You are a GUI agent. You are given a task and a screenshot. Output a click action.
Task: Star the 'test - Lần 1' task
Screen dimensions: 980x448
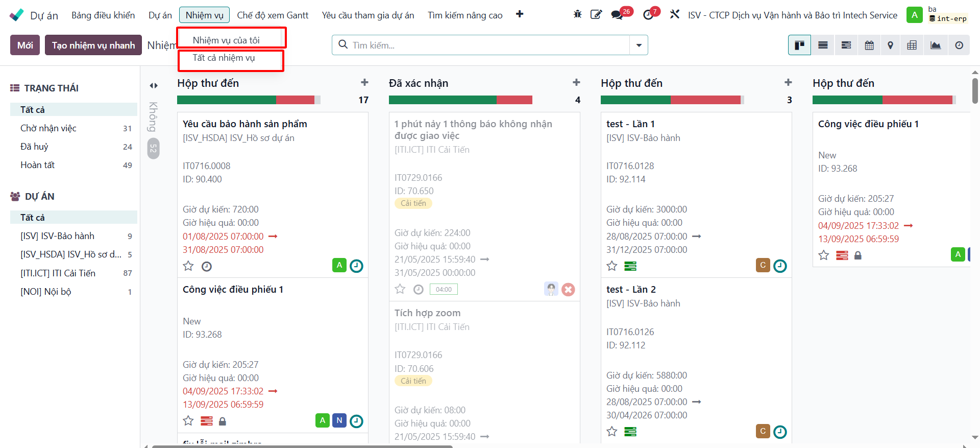pyautogui.click(x=612, y=266)
